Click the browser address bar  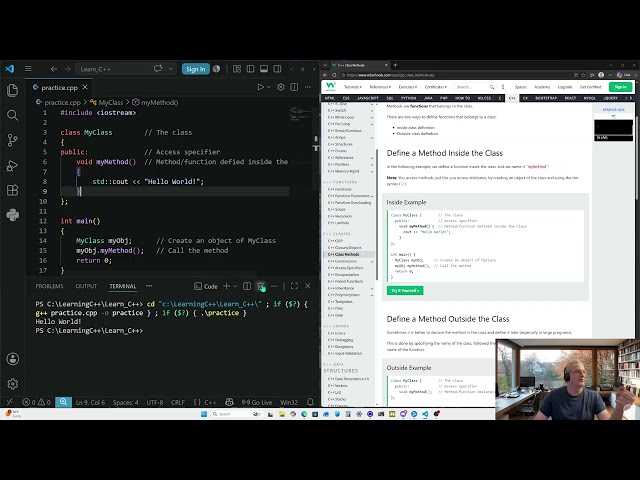(453, 75)
